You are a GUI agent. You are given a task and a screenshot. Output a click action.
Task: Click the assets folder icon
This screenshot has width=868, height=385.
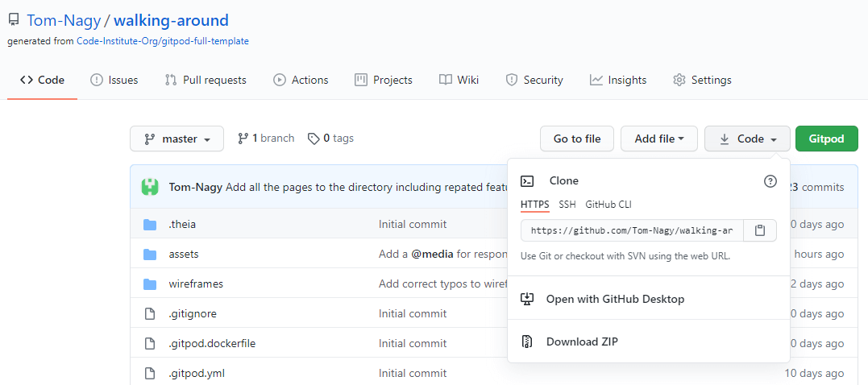(x=150, y=255)
